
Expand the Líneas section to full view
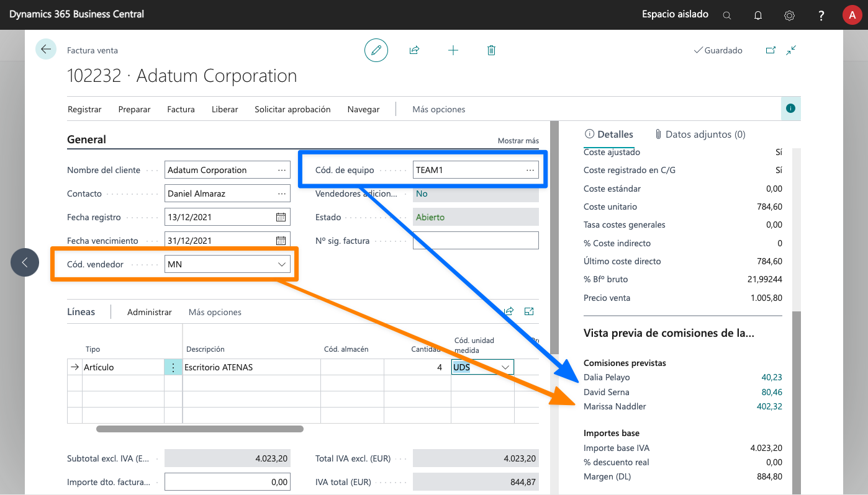(530, 311)
